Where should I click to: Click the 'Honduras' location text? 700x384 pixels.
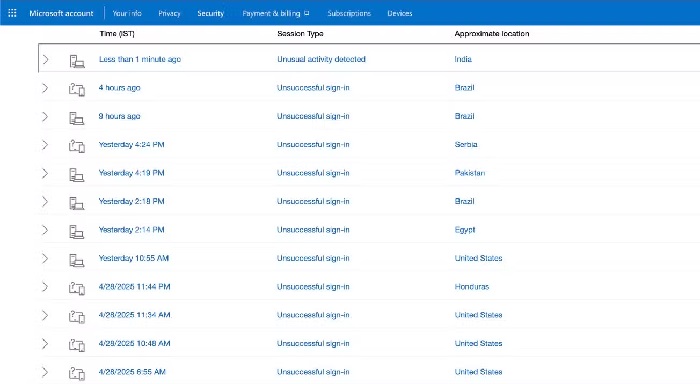coord(472,287)
